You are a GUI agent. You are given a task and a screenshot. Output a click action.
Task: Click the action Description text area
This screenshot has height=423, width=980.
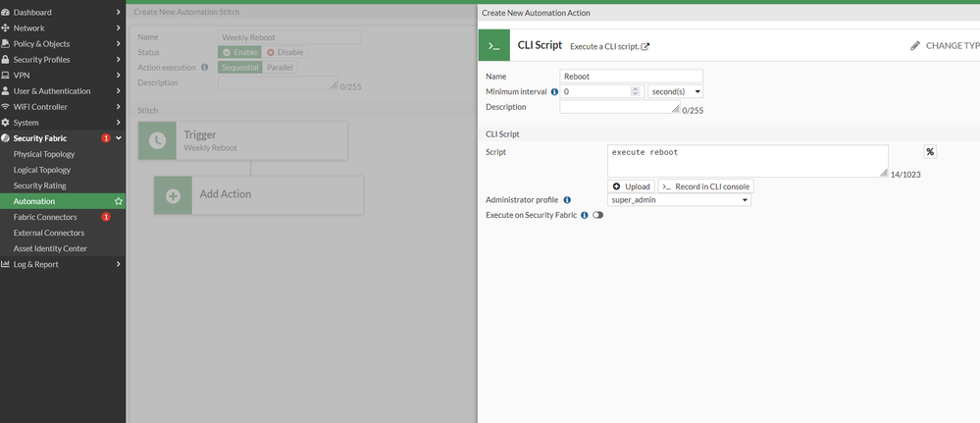[x=620, y=107]
